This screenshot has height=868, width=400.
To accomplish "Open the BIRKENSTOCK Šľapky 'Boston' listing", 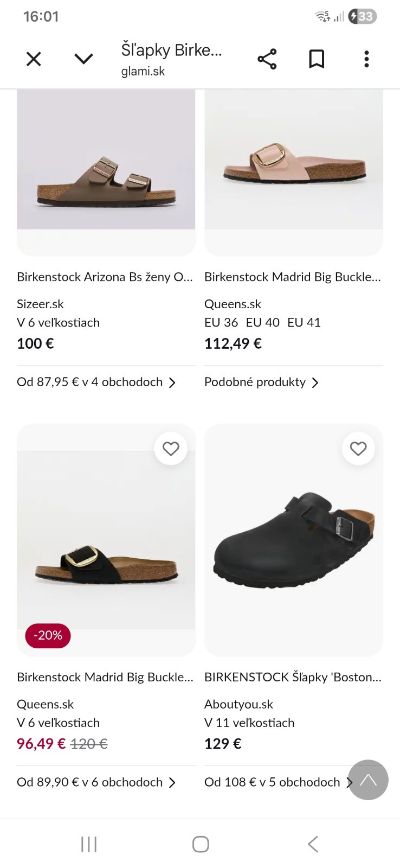I will click(x=293, y=677).
